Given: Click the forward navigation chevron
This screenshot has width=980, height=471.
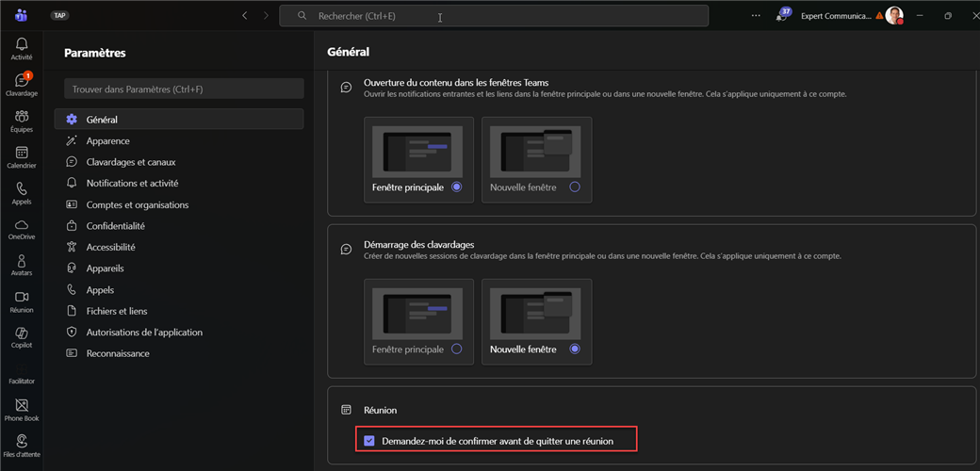Looking at the screenshot, I should pos(266,16).
